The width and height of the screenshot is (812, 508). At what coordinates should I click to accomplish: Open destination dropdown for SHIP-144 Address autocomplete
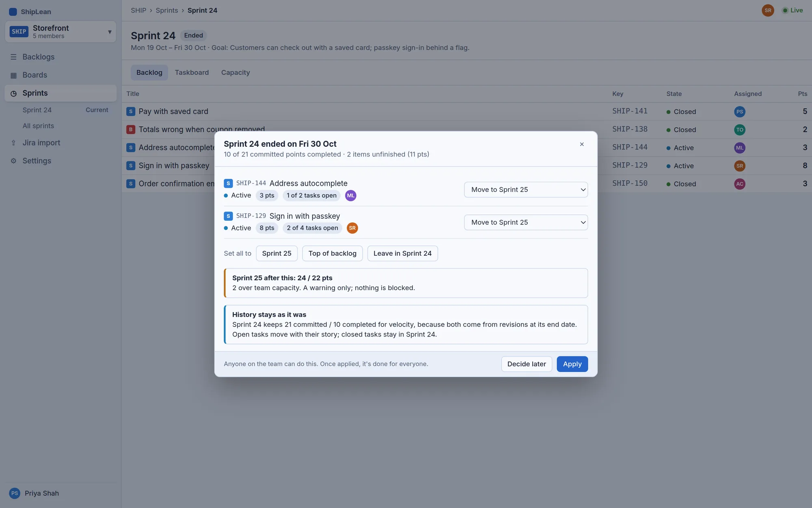coord(526,190)
